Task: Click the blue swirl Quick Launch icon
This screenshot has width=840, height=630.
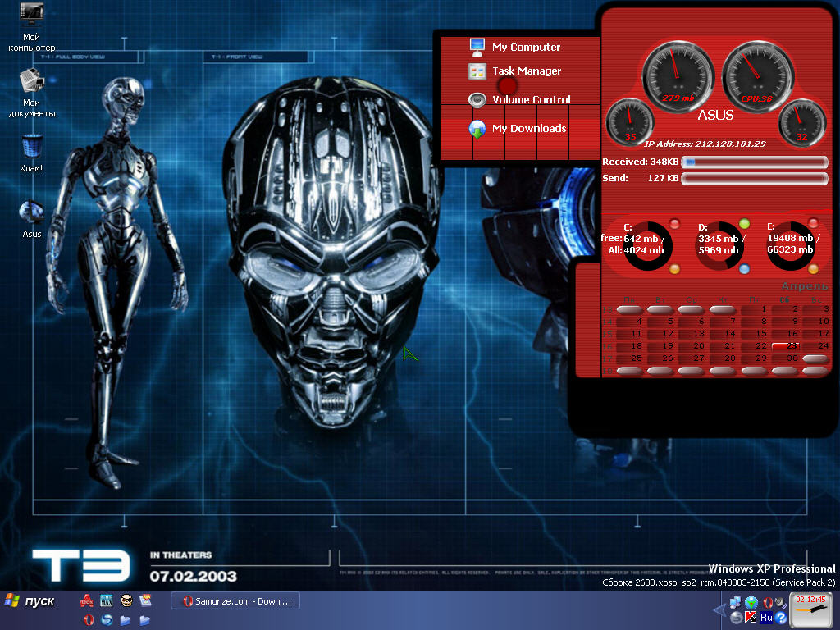Action: pos(107,620)
